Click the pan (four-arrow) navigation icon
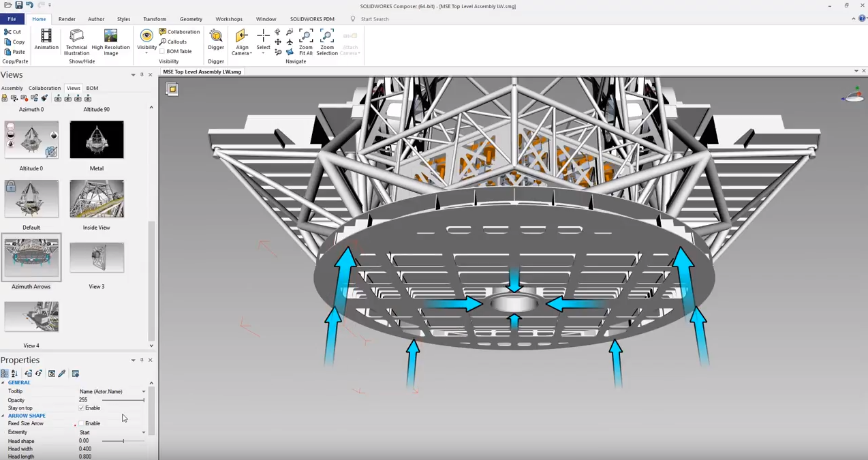The width and height of the screenshot is (868, 460). pyautogui.click(x=278, y=42)
